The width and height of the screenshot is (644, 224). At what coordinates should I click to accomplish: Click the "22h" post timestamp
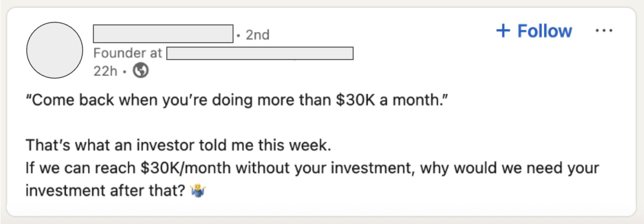(x=105, y=71)
